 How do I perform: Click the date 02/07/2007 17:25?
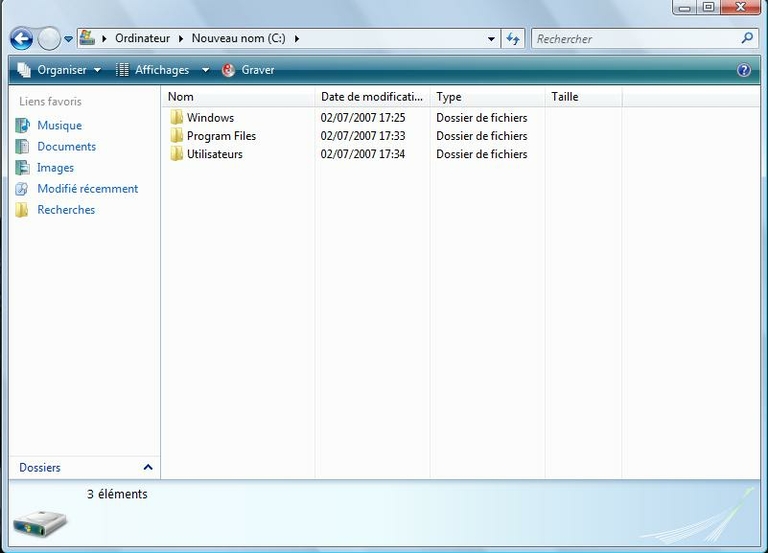[x=363, y=118]
